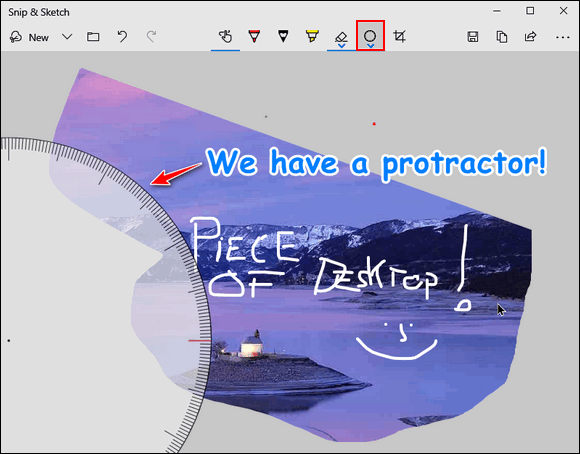
Task: Choose the eraser tool
Action: (341, 36)
